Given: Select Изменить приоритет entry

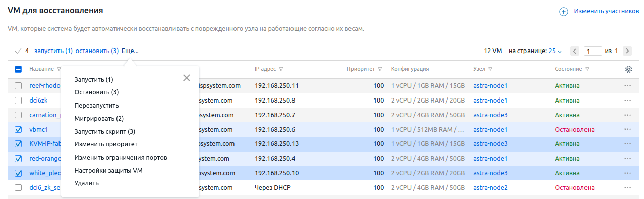Looking at the screenshot, I should pyautogui.click(x=106, y=144).
